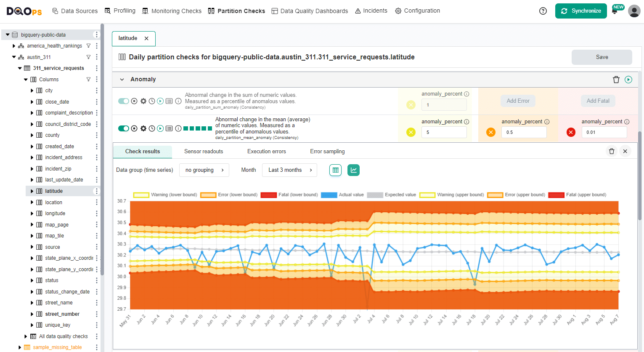Filter columns with funnel icon beside Columns
This screenshot has width=644, height=352.
click(x=88, y=79)
